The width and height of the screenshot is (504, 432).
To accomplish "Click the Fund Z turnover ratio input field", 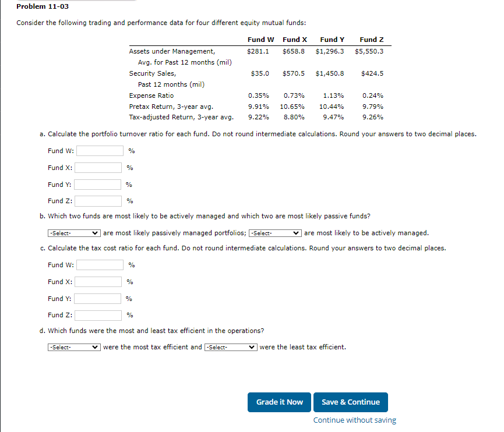I will pyautogui.click(x=99, y=200).
